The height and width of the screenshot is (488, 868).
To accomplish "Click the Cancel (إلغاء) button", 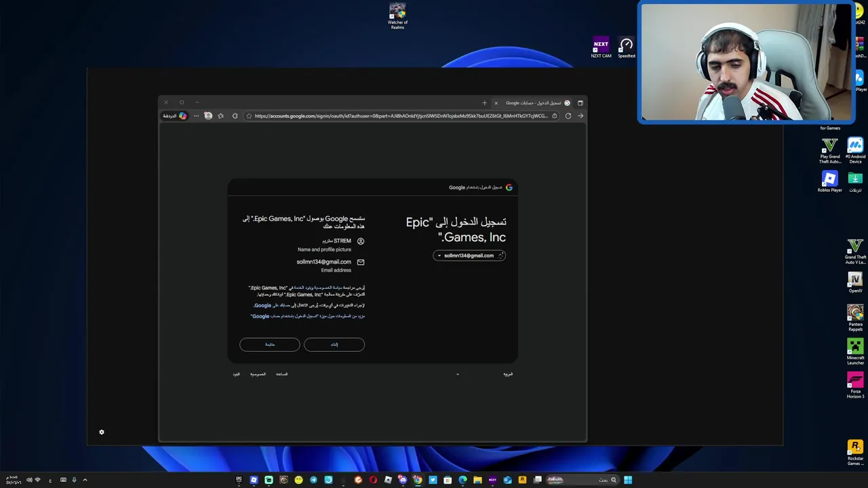I will click(x=334, y=344).
